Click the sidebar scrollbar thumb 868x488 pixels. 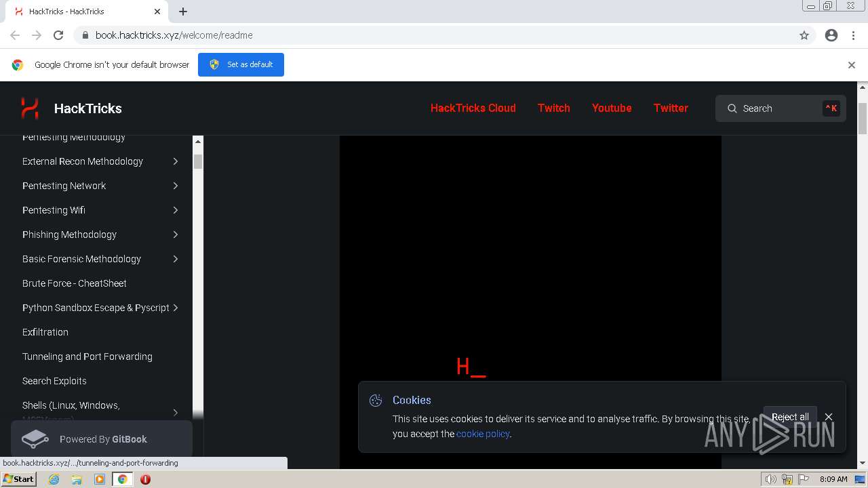198,161
